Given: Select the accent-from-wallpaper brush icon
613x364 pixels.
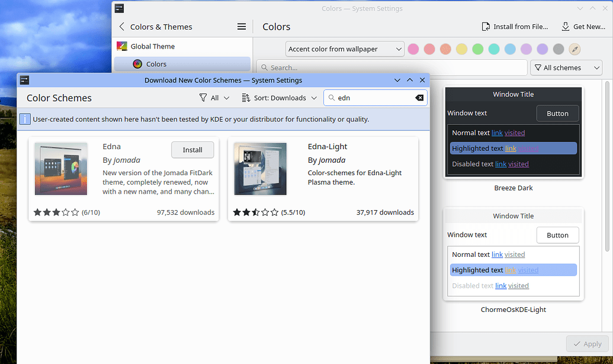Looking at the screenshot, I should [573, 49].
